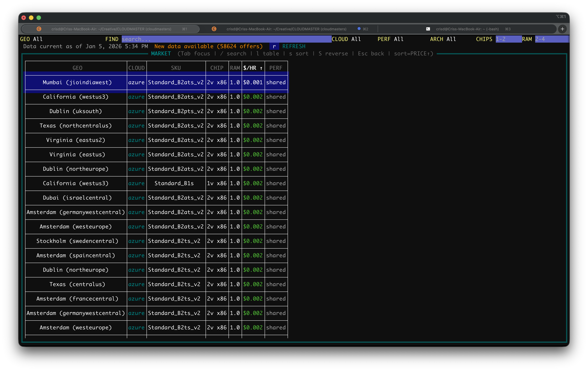Click the blue activity dot in second tab
Viewport: 588px width, 371px height.
coord(359,29)
